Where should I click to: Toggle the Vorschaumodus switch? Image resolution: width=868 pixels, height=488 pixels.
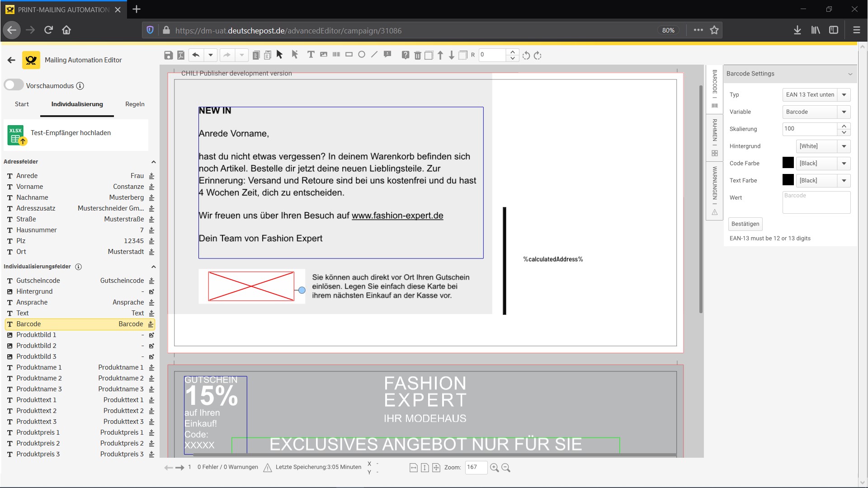[x=14, y=85]
